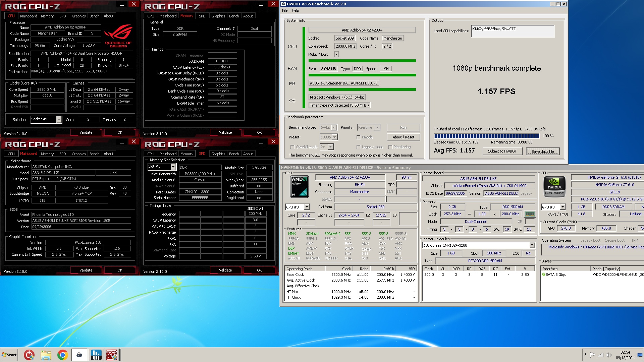Toggle the Monitoring checkbox
Viewport: 644px width, 362px height.
click(x=390, y=147)
